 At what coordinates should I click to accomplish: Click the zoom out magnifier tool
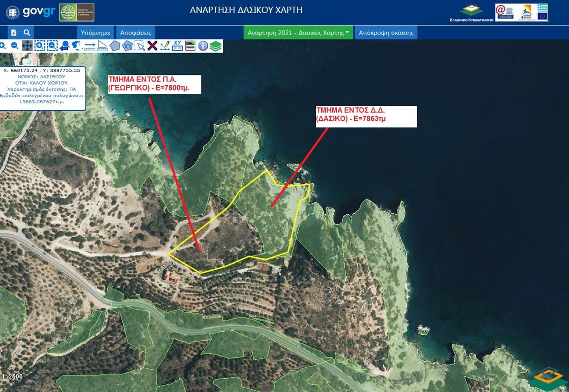coord(15,46)
